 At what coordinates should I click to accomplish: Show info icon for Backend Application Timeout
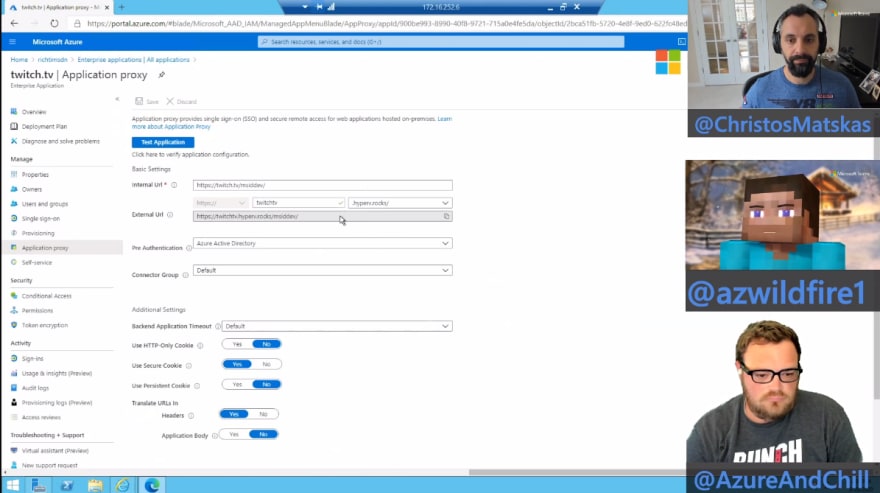tap(218, 326)
